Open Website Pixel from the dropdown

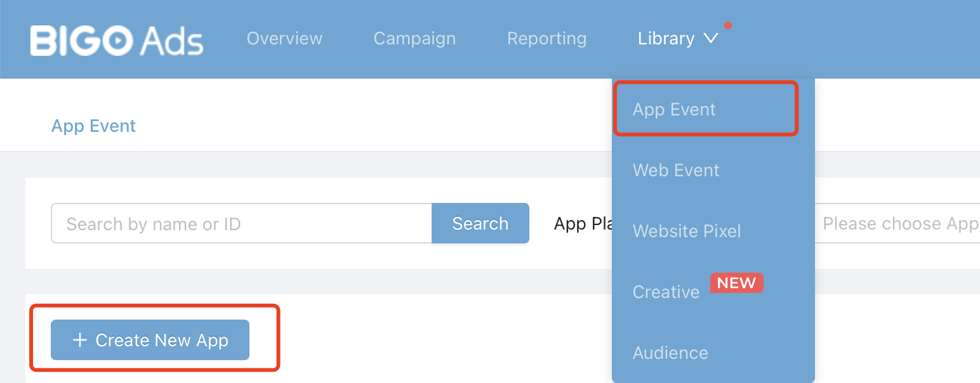tap(687, 231)
